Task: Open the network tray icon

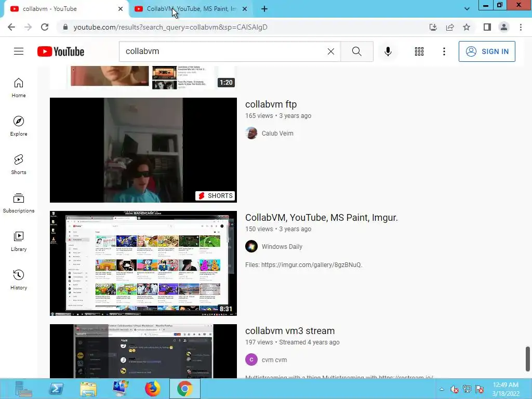Action: pyautogui.click(x=467, y=390)
